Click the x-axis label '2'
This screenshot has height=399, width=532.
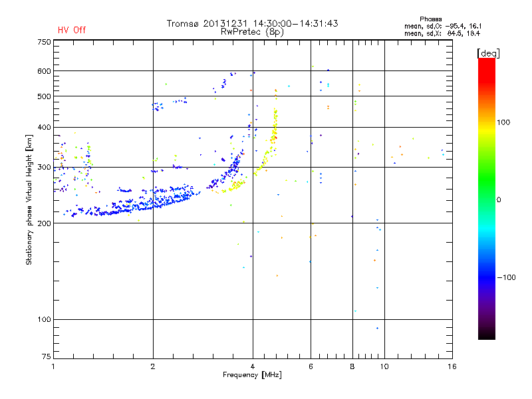tap(153, 366)
